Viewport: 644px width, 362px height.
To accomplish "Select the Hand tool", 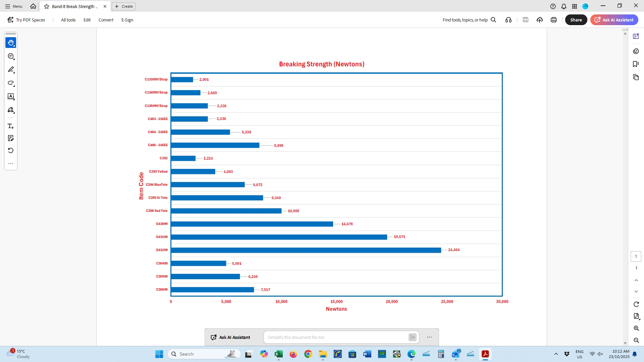I will (x=11, y=43).
